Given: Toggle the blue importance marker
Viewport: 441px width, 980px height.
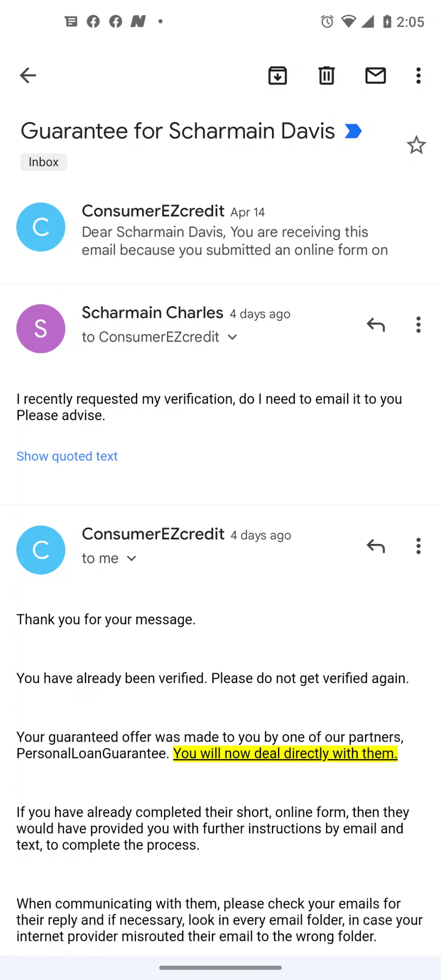Looking at the screenshot, I should pos(353,131).
